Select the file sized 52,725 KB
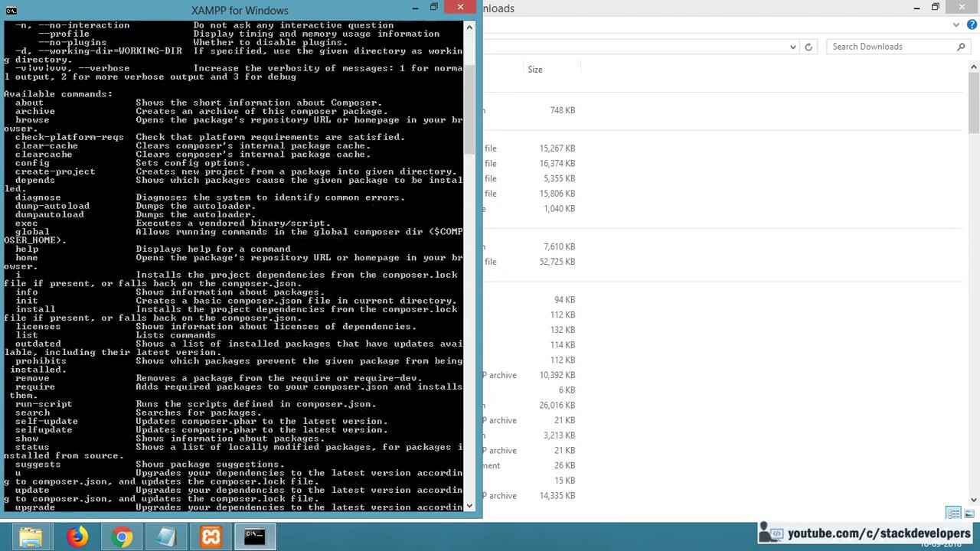 coord(557,262)
